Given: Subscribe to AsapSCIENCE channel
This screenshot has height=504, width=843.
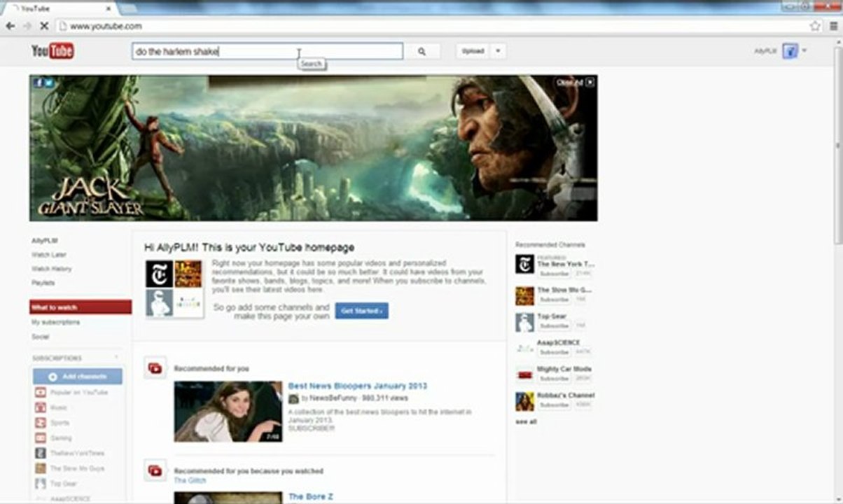Looking at the screenshot, I should coord(554,352).
